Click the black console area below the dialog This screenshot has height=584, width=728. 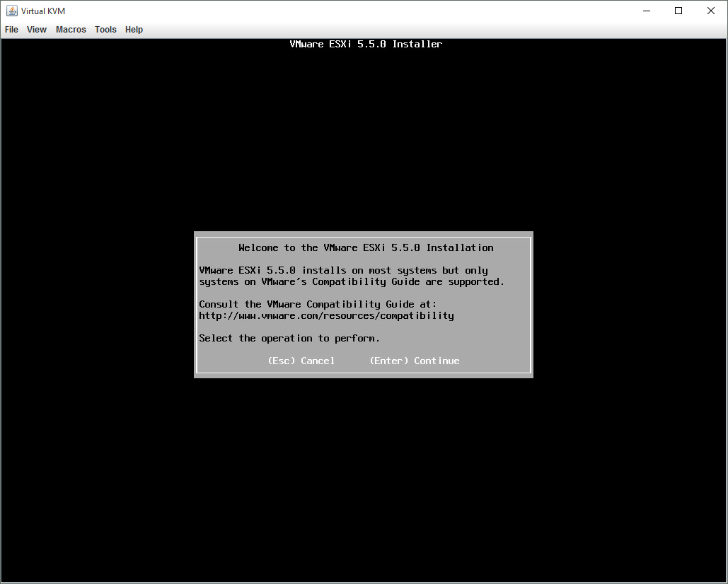tap(364, 481)
